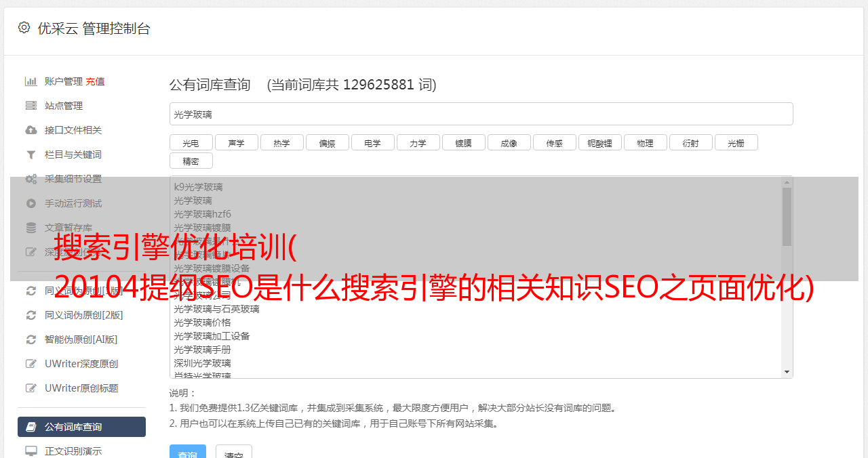
Task: Choose the 热学 tag button
Action: coord(281,142)
